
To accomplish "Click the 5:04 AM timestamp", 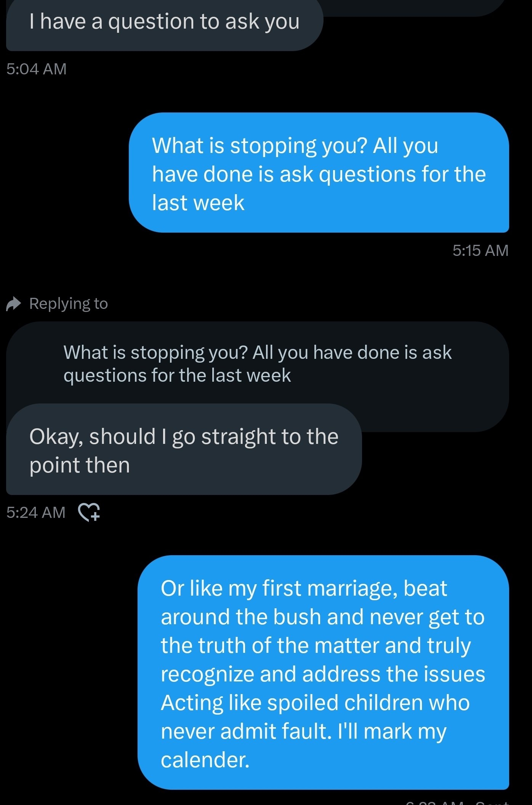I will pos(37,69).
